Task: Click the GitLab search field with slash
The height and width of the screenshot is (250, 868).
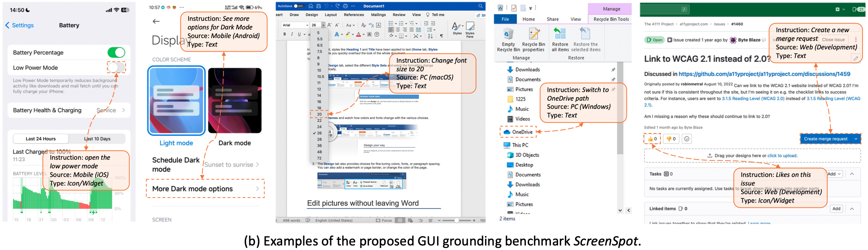Action: tap(665, 9)
